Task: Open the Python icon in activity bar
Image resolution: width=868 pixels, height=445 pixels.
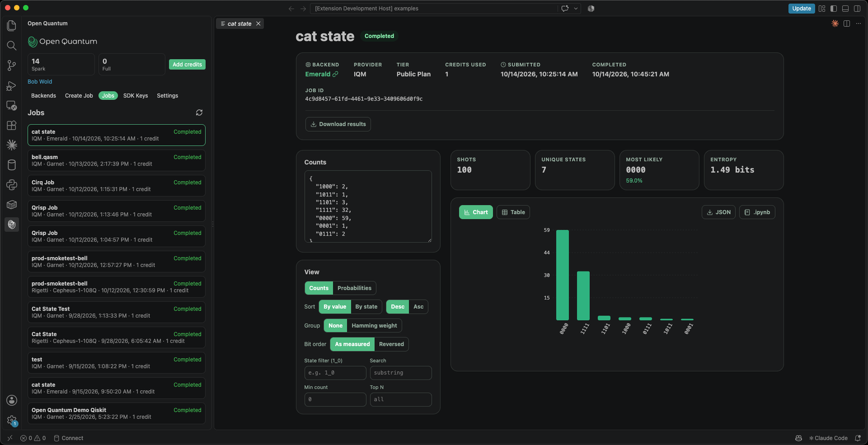Action: (x=11, y=185)
